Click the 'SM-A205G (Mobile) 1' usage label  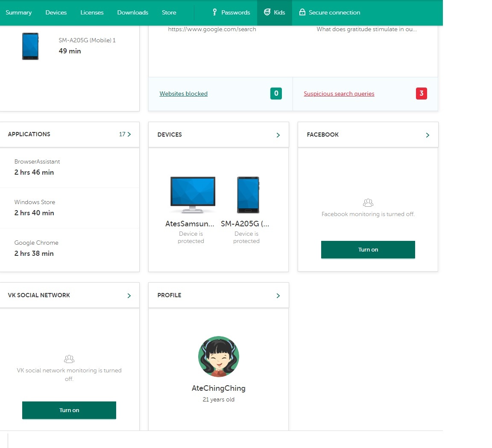(87, 40)
